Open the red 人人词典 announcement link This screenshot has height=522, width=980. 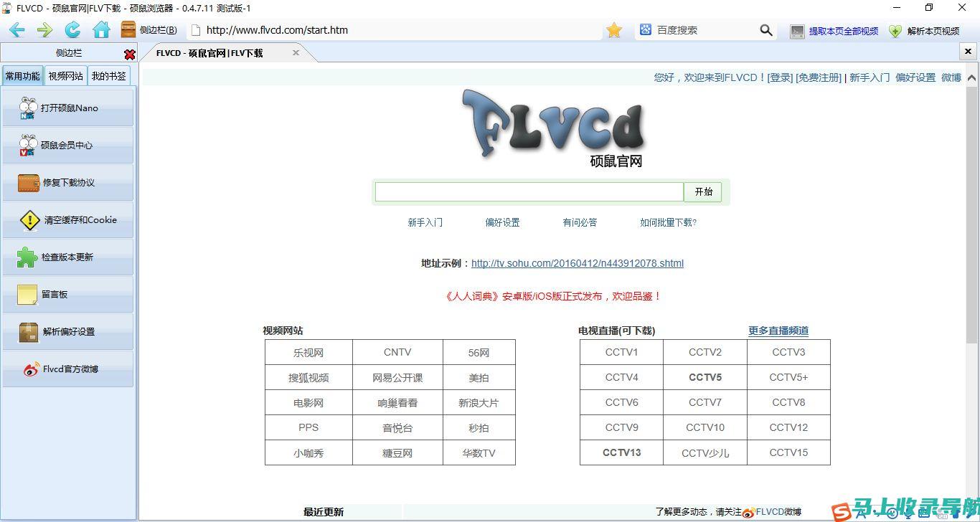pos(552,295)
